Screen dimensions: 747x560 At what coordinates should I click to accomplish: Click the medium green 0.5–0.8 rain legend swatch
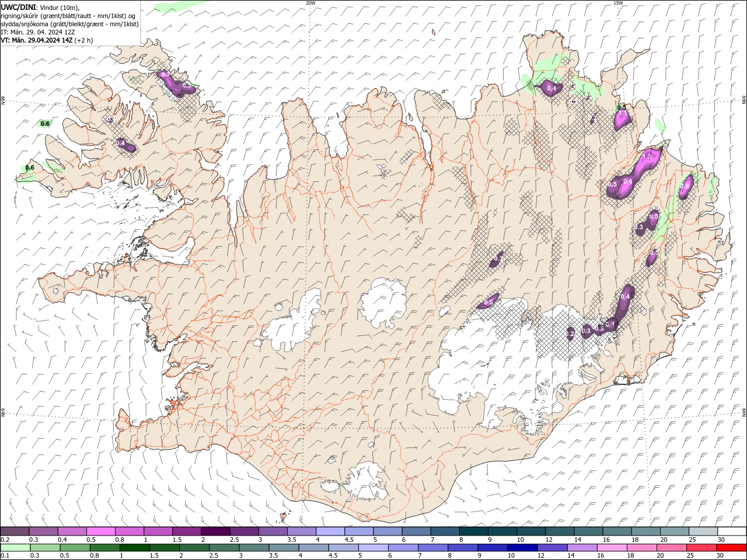75,548
